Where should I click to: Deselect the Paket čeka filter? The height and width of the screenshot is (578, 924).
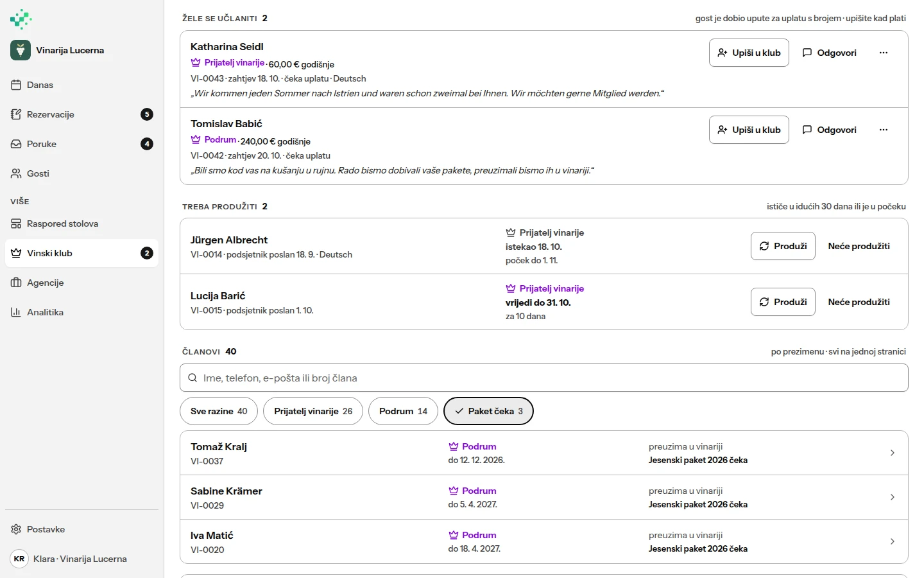point(488,411)
